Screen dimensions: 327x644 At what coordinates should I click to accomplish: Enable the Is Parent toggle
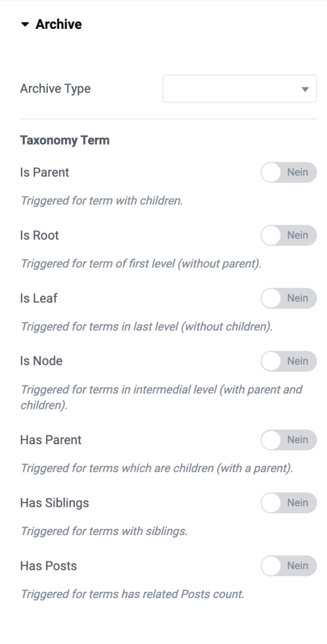(x=289, y=172)
